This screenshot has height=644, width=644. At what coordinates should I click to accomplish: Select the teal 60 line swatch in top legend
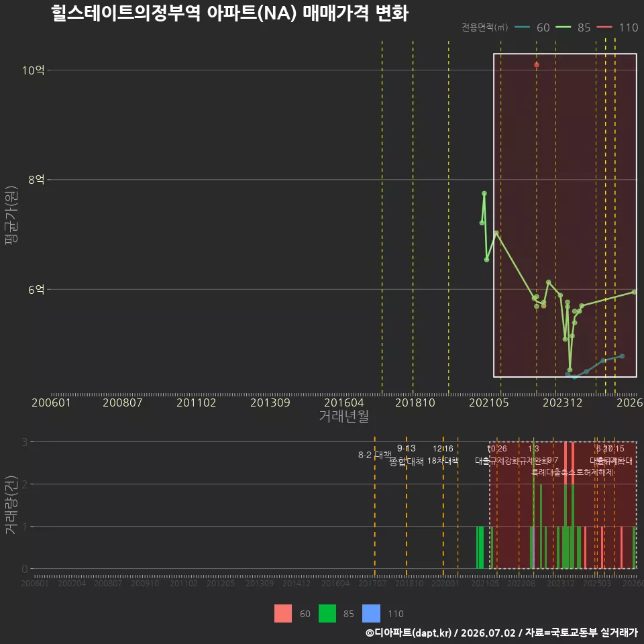[x=522, y=28]
